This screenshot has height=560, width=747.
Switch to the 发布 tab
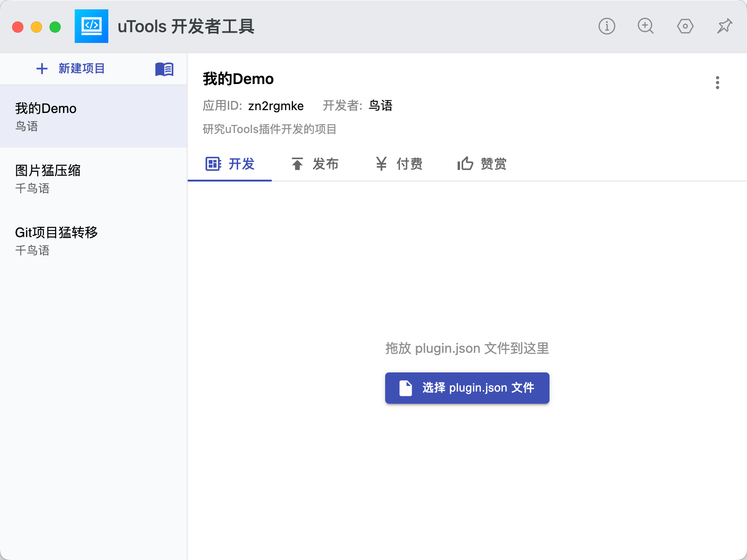[x=315, y=164]
